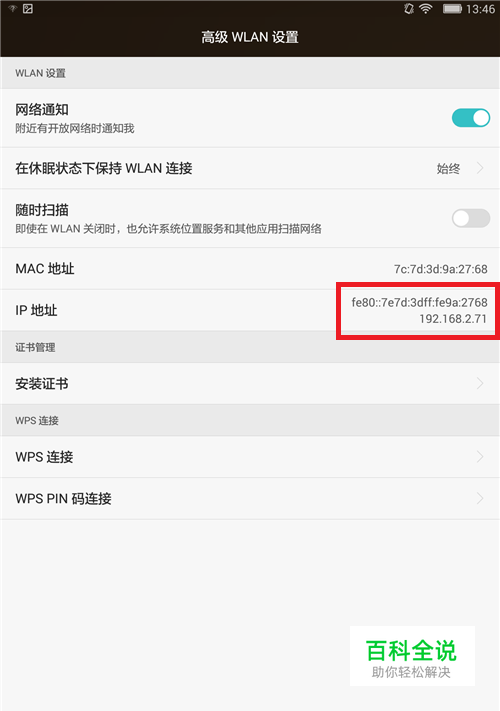
Task: Enable the 随时扫描 switch
Action: click(471, 218)
